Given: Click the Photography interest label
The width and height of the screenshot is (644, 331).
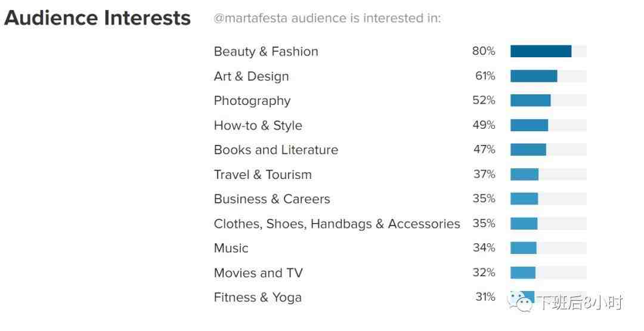Looking at the screenshot, I should coord(252,101).
